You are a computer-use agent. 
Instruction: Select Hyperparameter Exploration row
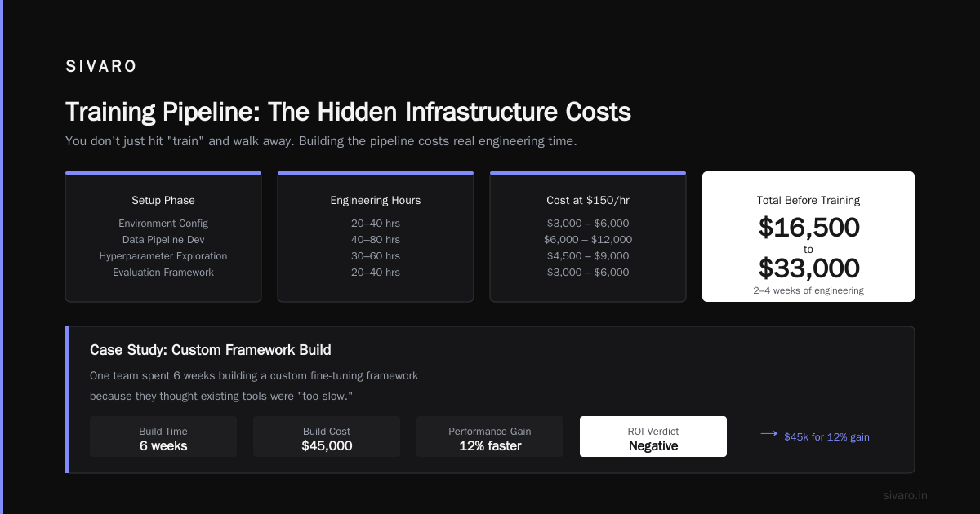pyautogui.click(x=163, y=256)
